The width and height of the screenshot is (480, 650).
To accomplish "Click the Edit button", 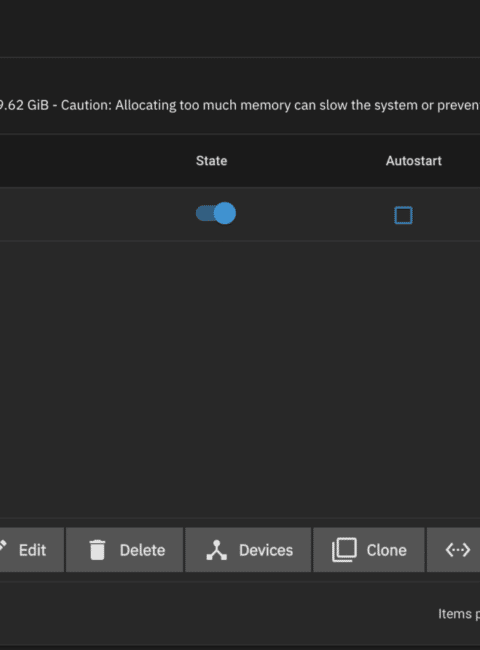I will (x=32, y=550).
